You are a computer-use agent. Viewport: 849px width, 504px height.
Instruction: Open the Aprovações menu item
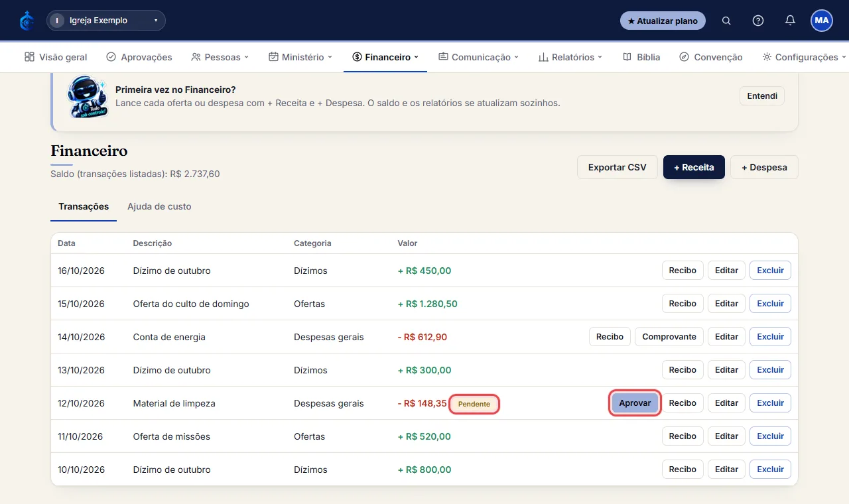tap(139, 57)
